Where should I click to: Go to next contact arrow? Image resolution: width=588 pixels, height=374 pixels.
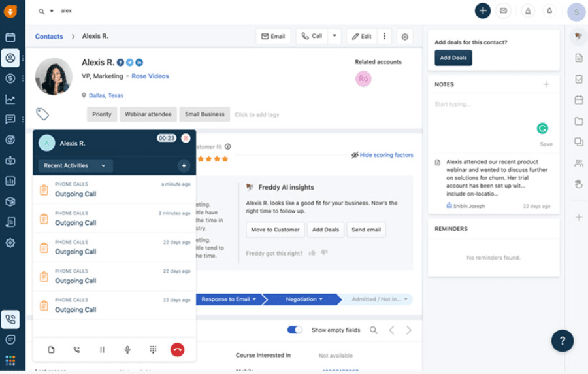coord(409,330)
